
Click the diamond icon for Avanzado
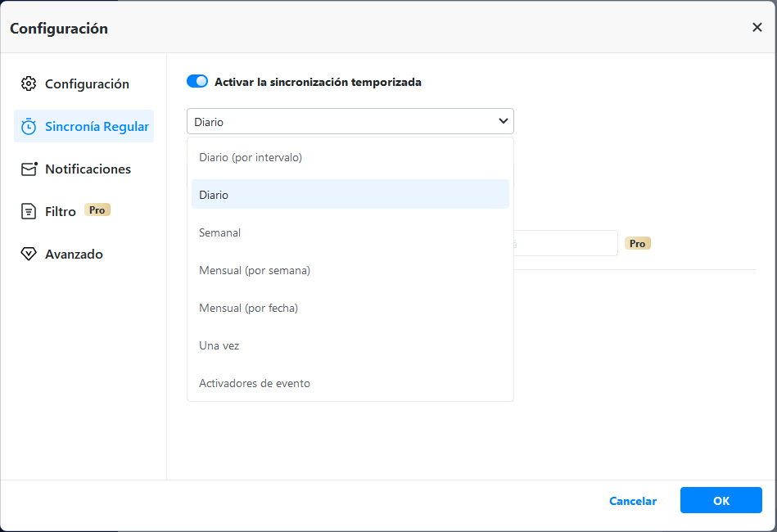(x=29, y=254)
